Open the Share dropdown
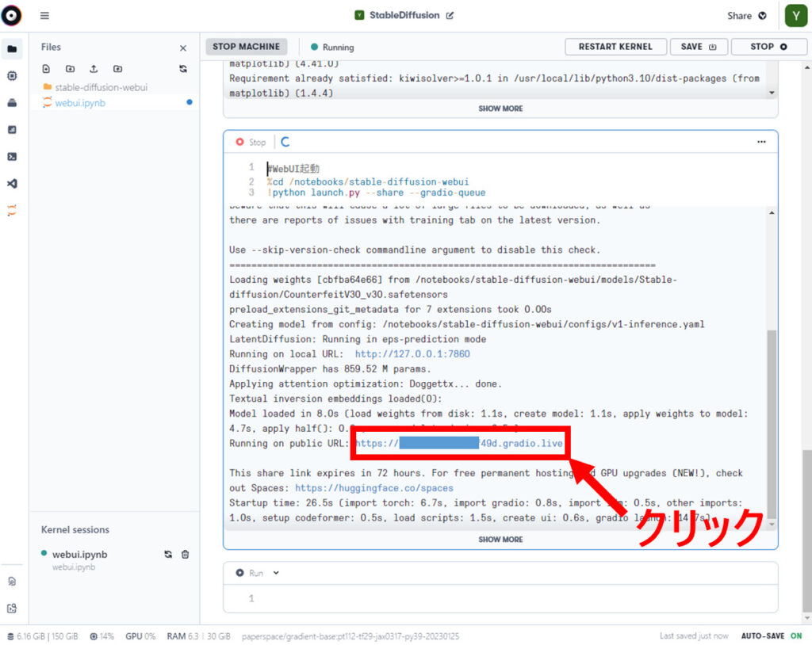Viewport: 812px width, 645px height. (x=746, y=15)
